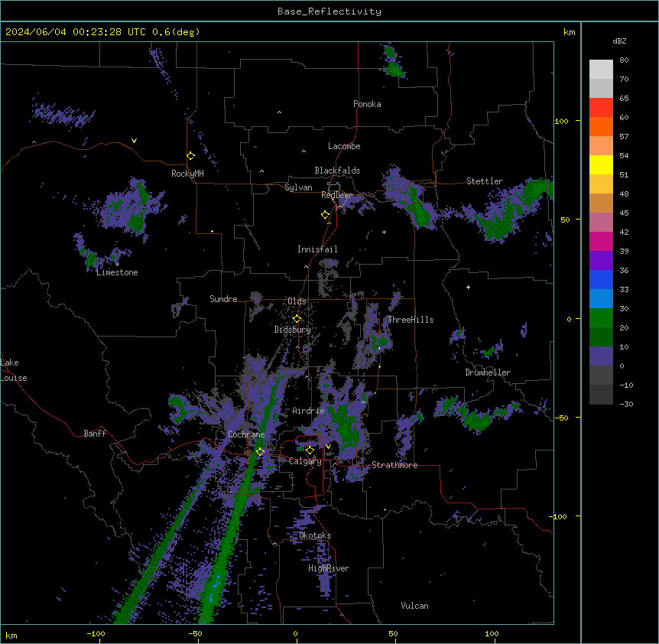Click the Cochrane label
Image resolution: width=659 pixels, height=644 pixels.
click(246, 434)
